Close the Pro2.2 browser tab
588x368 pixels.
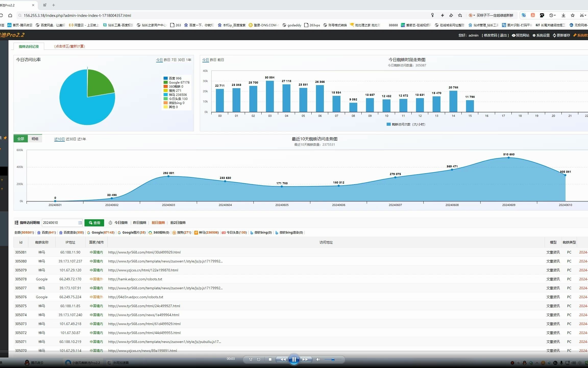(33, 5)
